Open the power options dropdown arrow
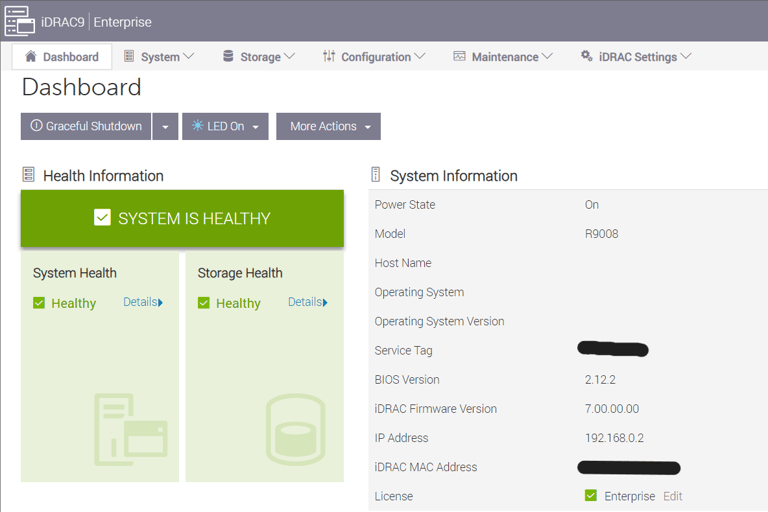This screenshot has width=768, height=512. click(165, 126)
